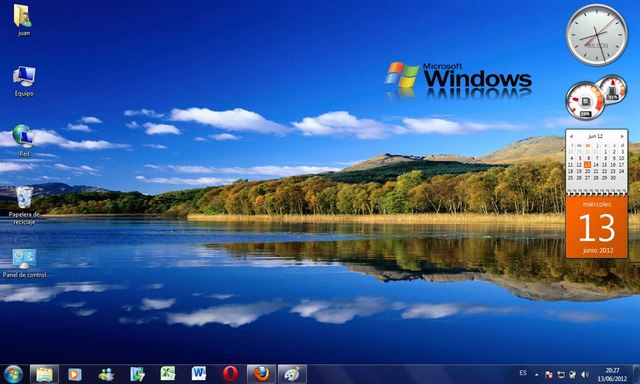The image size is (640, 384).
Task: Select the Red network desktop icon
Action: (24, 140)
